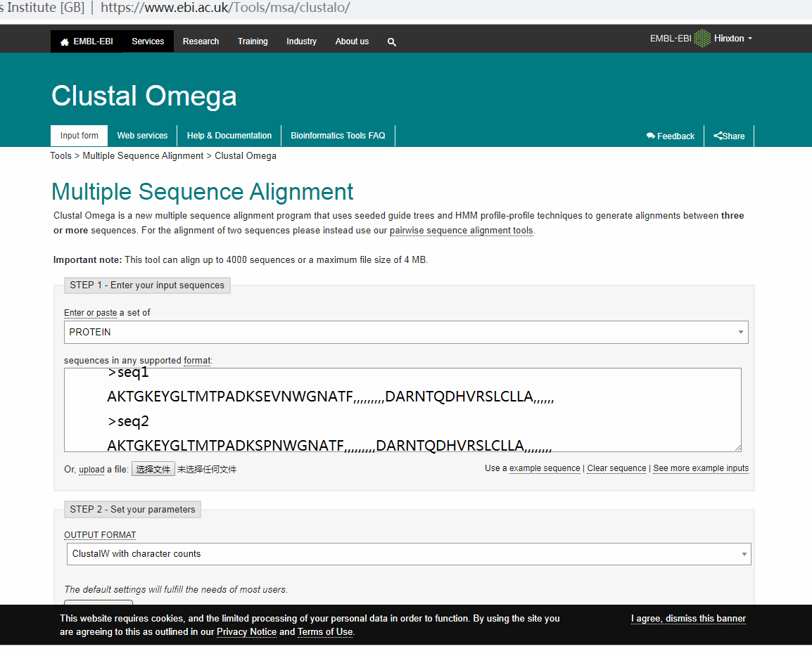Screen dimensions: 812x656
Task: Dismiss the cookie banner
Action: pyautogui.click(x=688, y=619)
